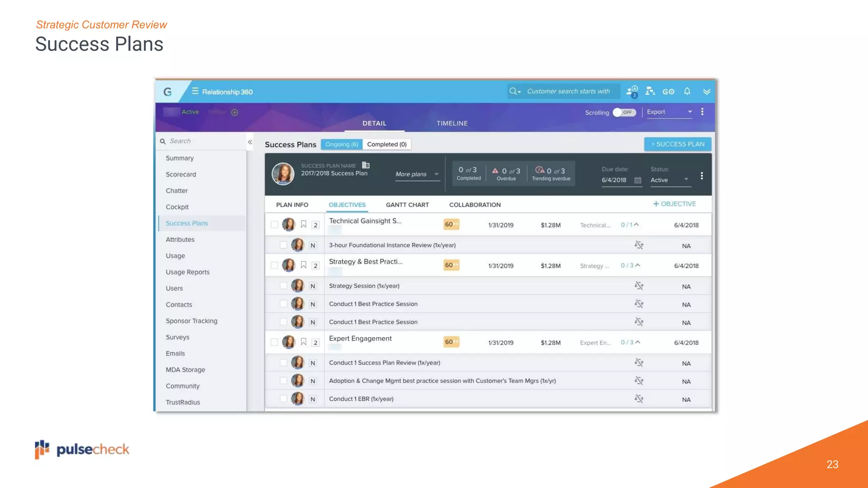Switch to the TIMELINE tab
This screenshot has width=868, height=488.
452,123
